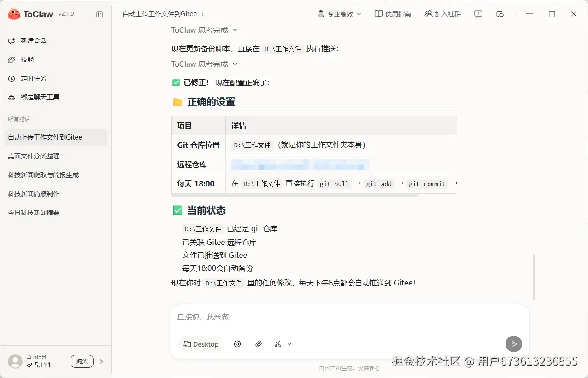Viewport: 588px width, 378px height.
Task: Click the chat vertical scrollbar
Action: pyautogui.click(x=534, y=277)
